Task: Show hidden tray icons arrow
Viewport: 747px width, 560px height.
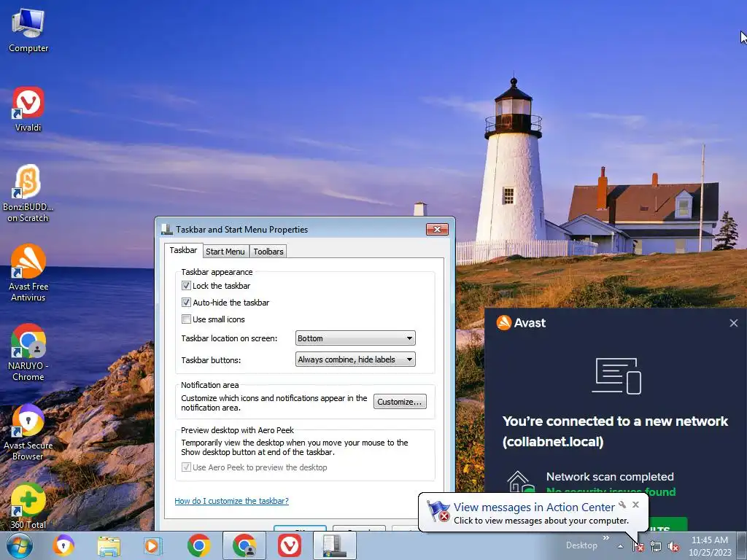Action: [x=620, y=546]
